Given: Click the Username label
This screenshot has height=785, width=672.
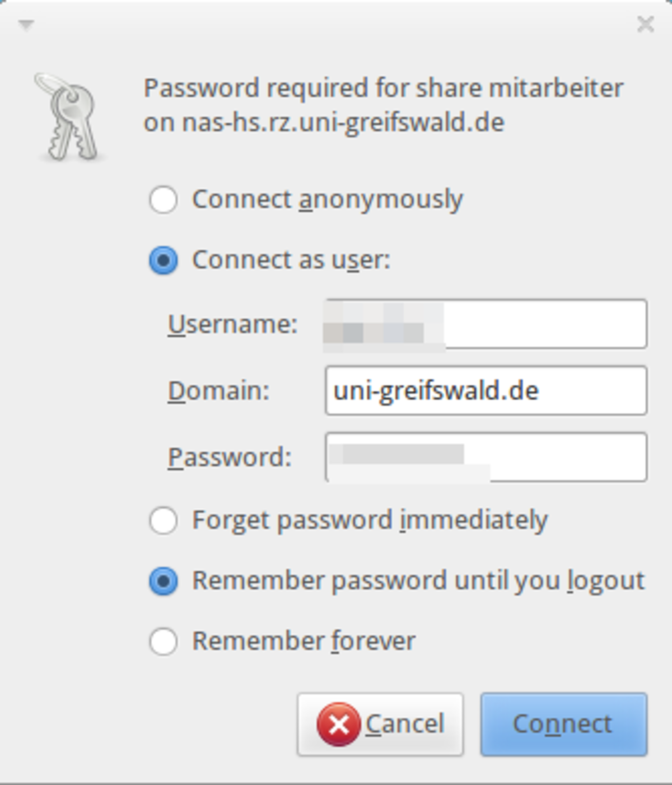Looking at the screenshot, I should [x=233, y=324].
